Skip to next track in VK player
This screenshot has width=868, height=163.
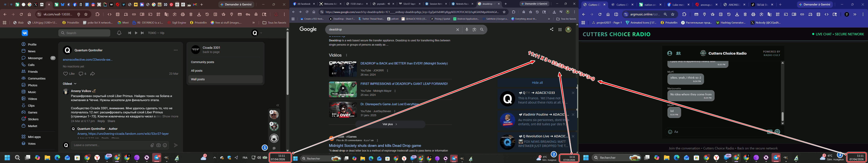[x=142, y=33]
